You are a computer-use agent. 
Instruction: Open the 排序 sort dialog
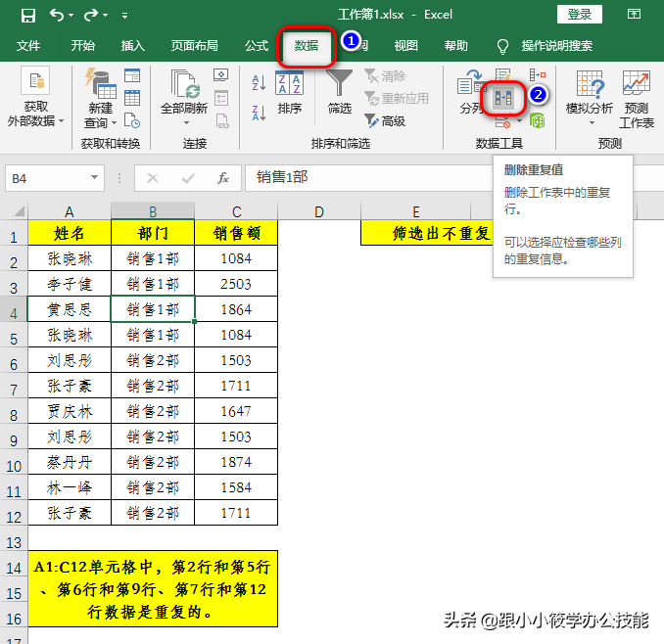(290, 93)
